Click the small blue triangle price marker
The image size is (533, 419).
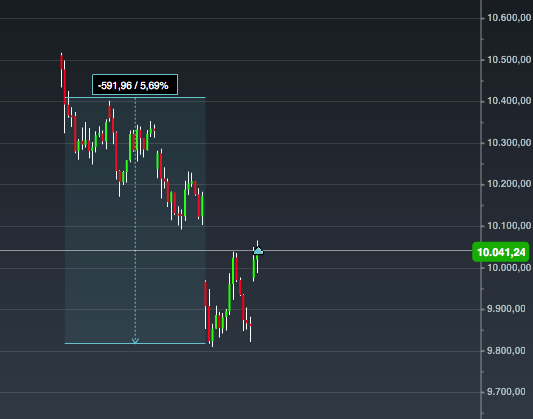coord(258,251)
